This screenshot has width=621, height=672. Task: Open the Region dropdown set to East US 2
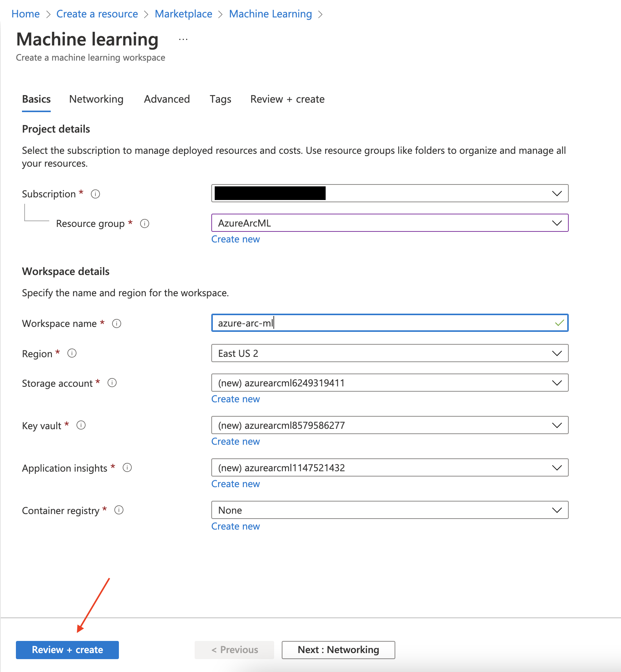pyautogui.click(x=390, y=353)
